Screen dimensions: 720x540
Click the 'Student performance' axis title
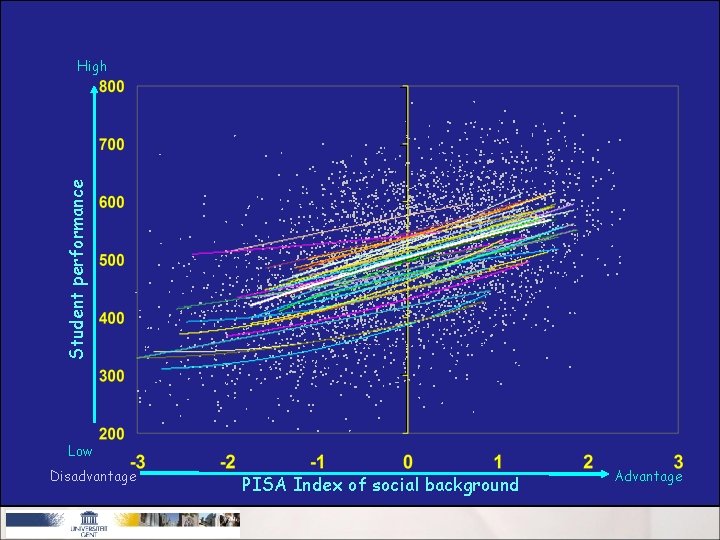pyautogui.click(x=77, y=269)
